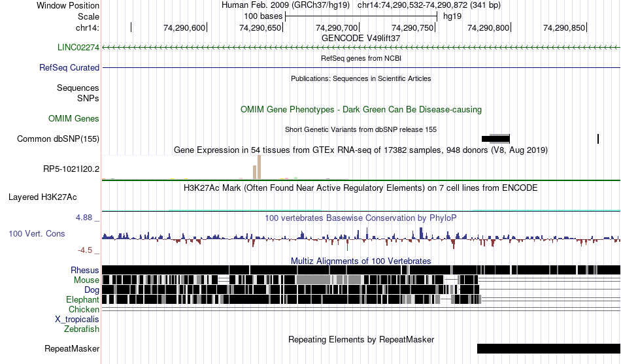Click the X_tropicalis alignment row label
The width and height of the screenshot is (621, 364).
pyautogui.click(x=77, y=320)
